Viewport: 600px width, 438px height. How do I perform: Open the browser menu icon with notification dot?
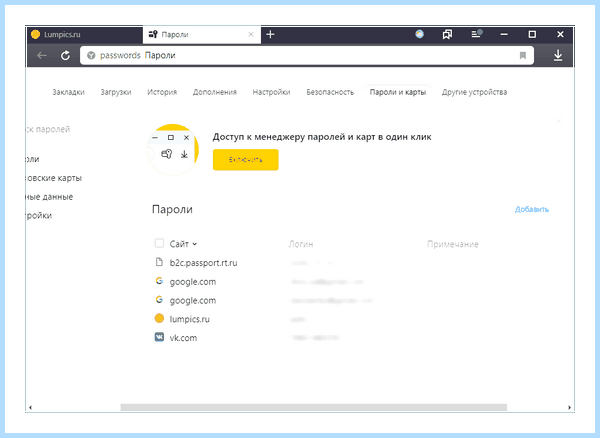coord(476,34)
